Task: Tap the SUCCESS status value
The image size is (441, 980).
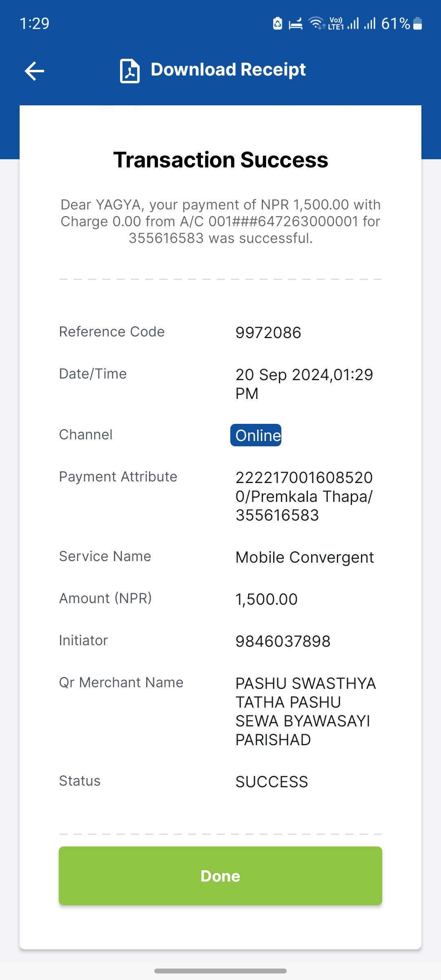Action: pyautogui.click(x=272, y=782)
